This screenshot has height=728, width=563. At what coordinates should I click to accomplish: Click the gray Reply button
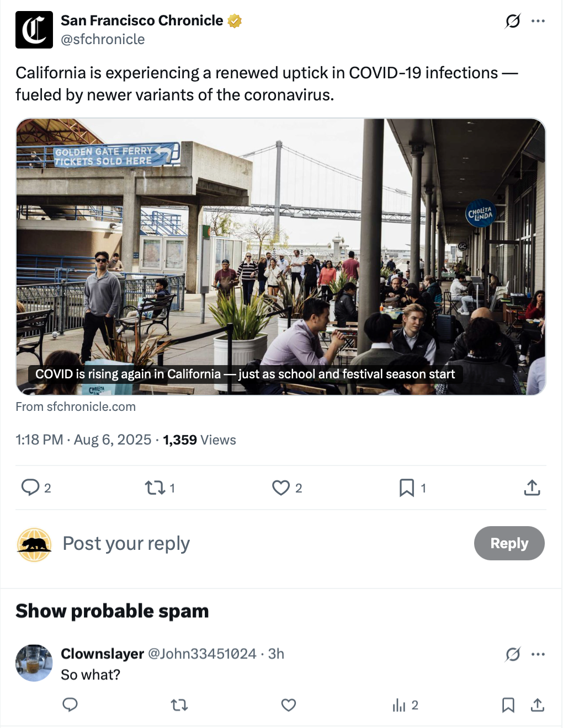tap(509, 543)
